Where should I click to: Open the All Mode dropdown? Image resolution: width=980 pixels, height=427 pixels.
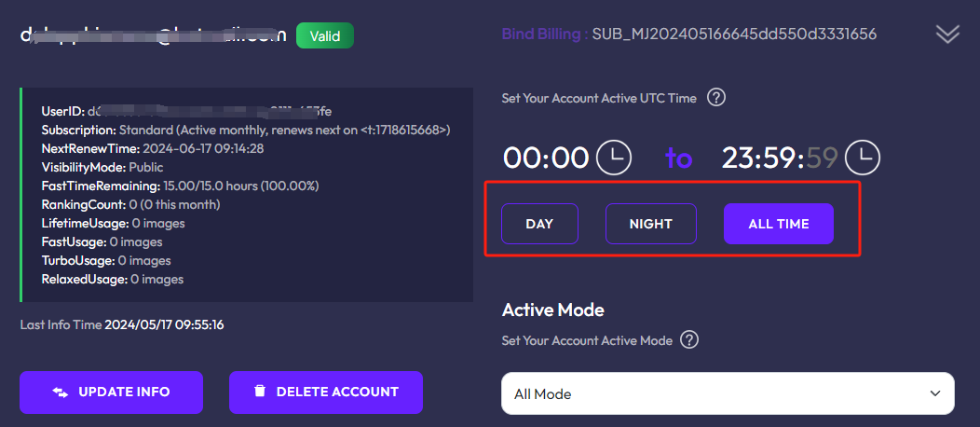[x=727, y=393]
